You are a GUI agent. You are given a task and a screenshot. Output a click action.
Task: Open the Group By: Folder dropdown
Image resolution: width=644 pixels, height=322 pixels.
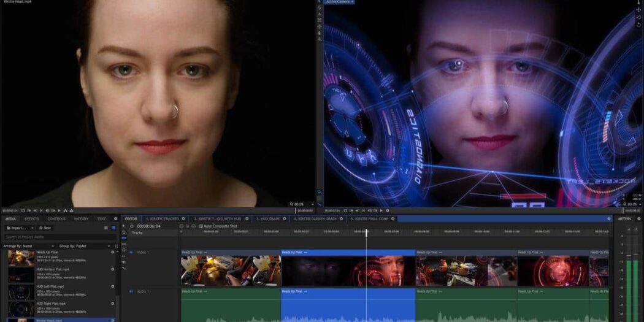[x=85, y=246]
